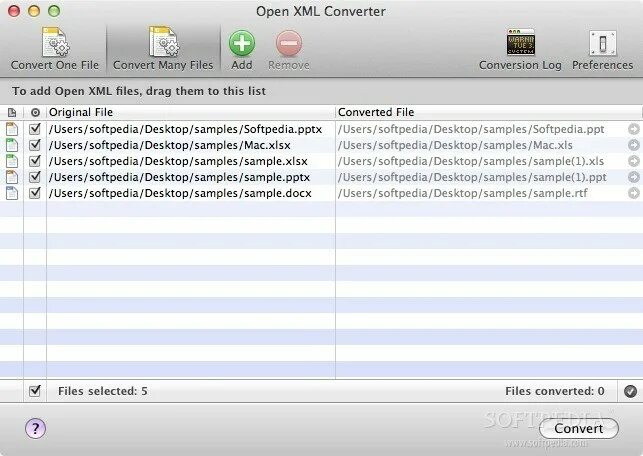
Task: Click the selection column header icon
Action: tap(35, 112)
